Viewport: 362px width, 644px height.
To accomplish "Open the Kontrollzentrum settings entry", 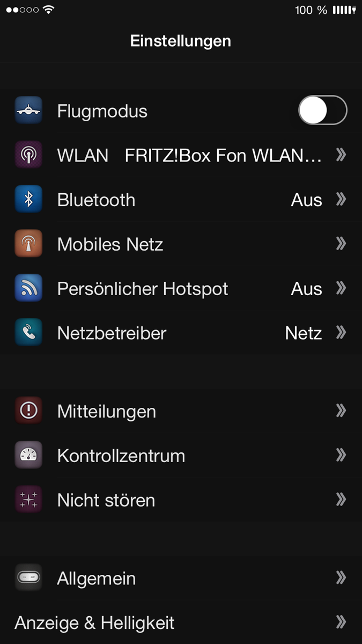I will [x=181, y=456].
